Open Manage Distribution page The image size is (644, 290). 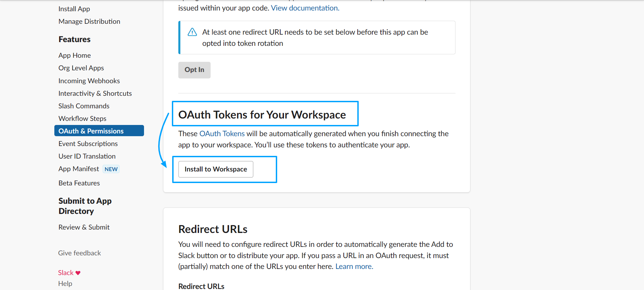pyautogui.click(x=89, y=21)
